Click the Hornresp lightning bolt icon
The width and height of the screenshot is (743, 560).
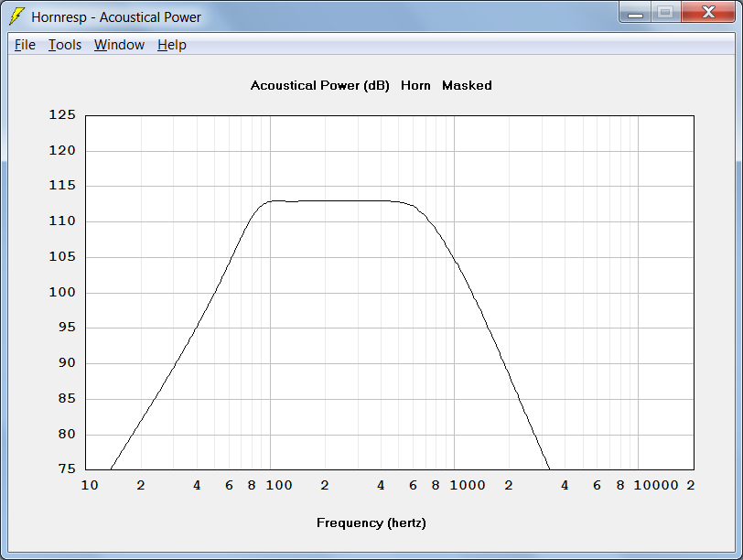16,16
